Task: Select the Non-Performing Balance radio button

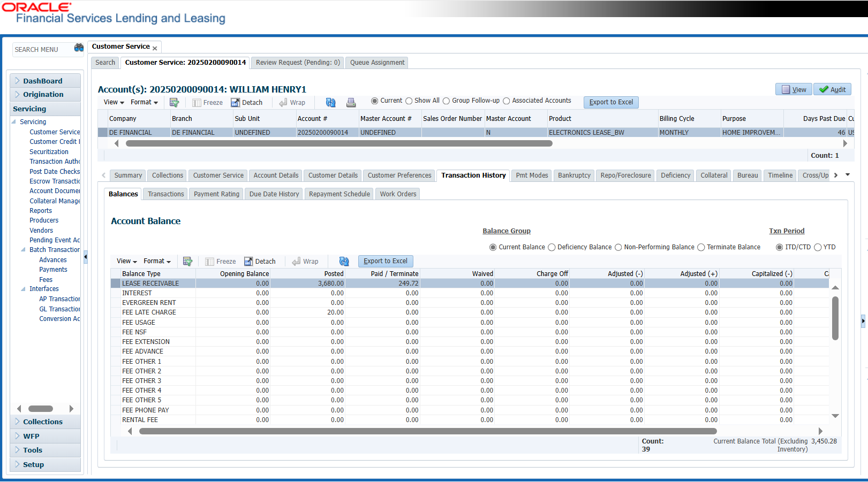Action: [618, 247]
